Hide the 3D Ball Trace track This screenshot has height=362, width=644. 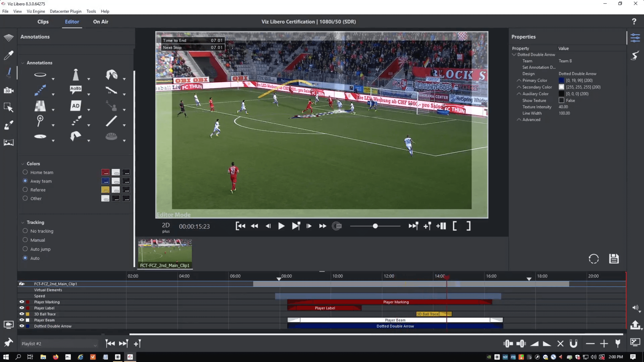[x=22, y=314]
